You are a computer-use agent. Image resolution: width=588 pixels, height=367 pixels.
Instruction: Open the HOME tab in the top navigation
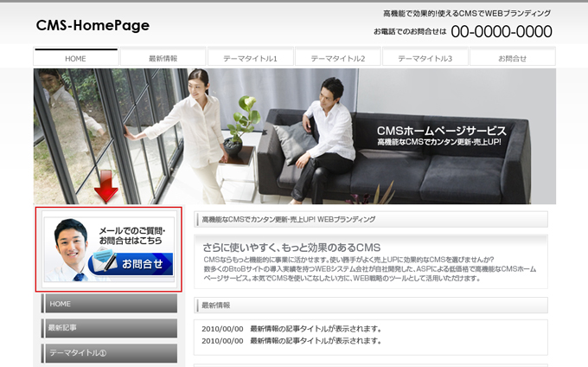[x=75, y=58]
